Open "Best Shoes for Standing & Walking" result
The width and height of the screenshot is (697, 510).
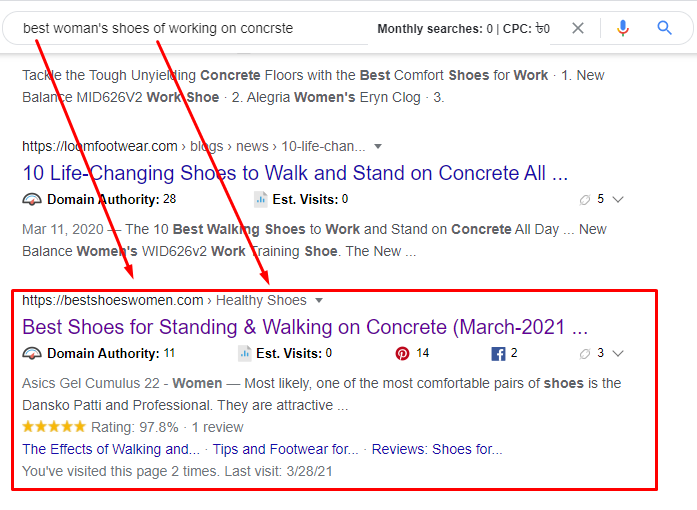304,327
